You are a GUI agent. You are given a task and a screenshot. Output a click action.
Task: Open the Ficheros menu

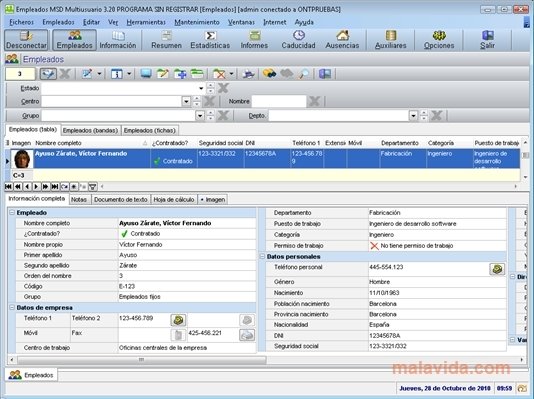(x=21, y=22)
